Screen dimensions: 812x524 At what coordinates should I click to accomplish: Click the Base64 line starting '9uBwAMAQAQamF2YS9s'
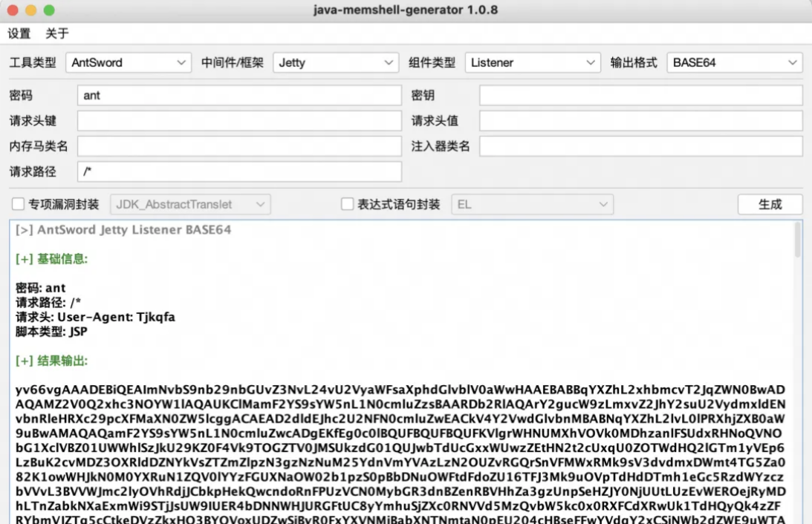tap(400, 433)
